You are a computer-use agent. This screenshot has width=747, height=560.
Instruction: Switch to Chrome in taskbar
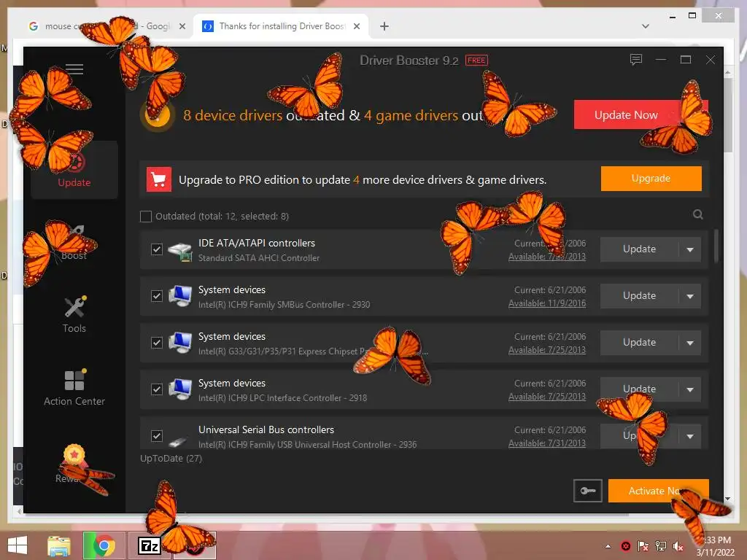[104, 545]
